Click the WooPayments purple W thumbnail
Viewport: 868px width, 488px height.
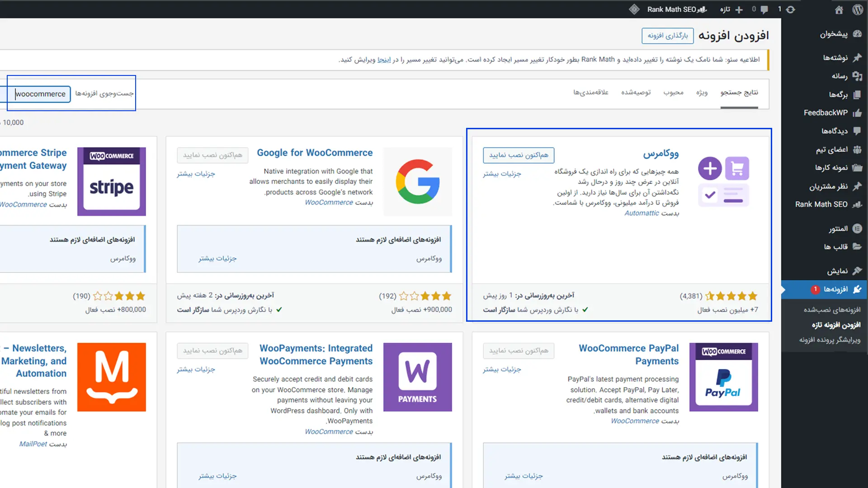[418, 377]
